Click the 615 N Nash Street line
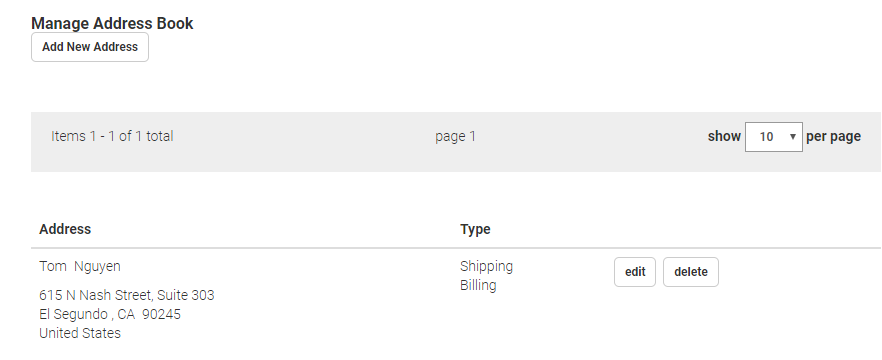 (x=127, y=295)
